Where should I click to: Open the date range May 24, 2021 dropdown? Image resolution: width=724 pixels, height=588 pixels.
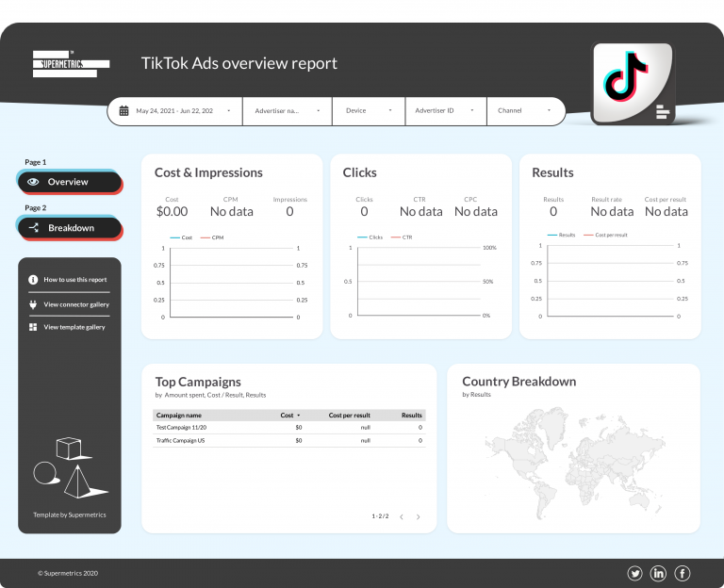174,111
